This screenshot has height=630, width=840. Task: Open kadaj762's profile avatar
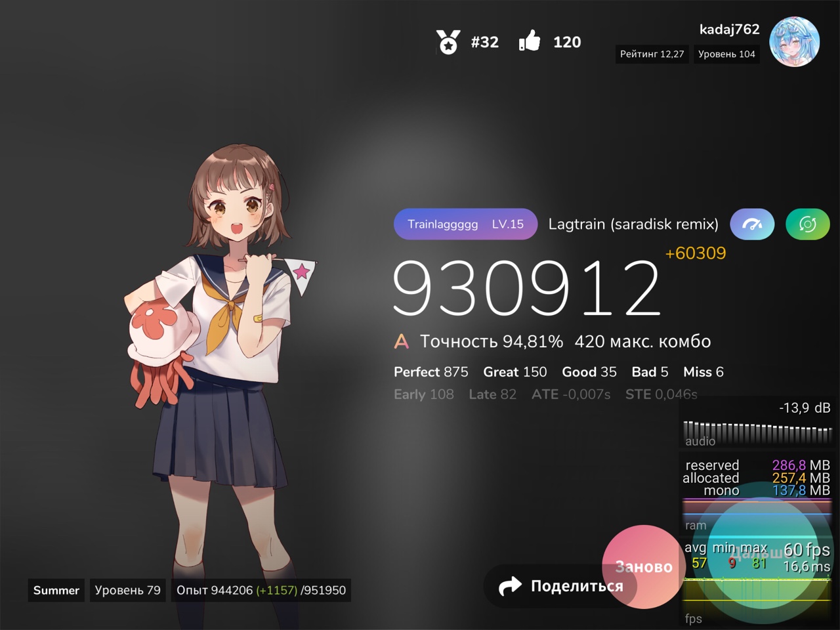pos(795,42)
